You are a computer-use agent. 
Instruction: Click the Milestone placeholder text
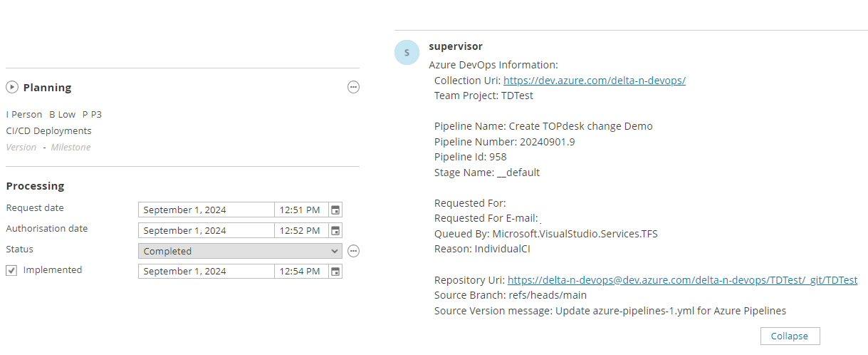point(70,148)
